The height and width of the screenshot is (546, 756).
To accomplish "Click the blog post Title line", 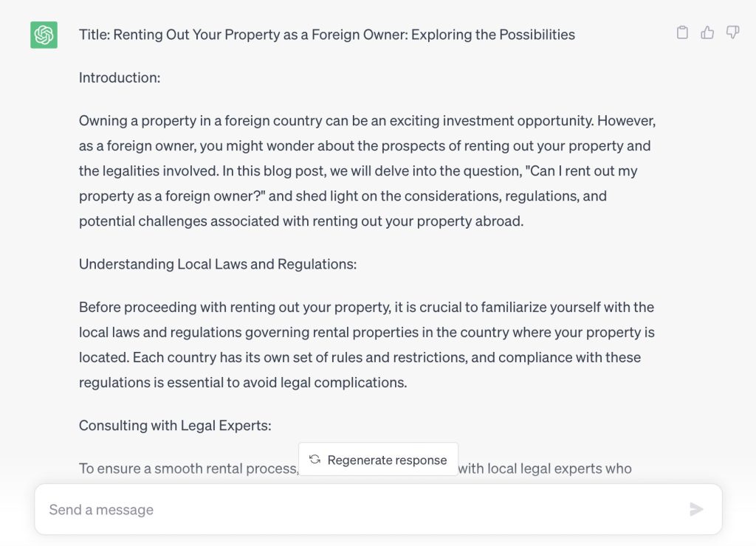I will pyautogui.click(x=327, y=35).
